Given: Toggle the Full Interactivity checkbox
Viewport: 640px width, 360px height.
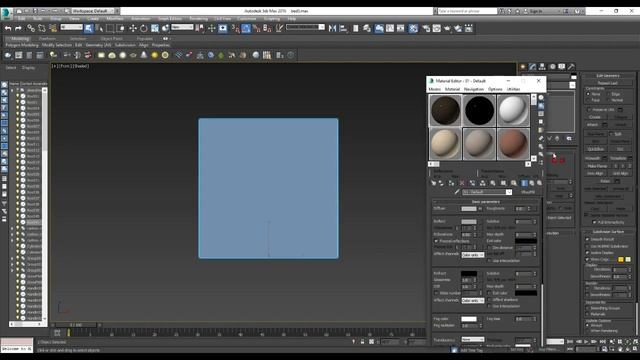Looking at the screenshot, I should click(x=594, y=222).
